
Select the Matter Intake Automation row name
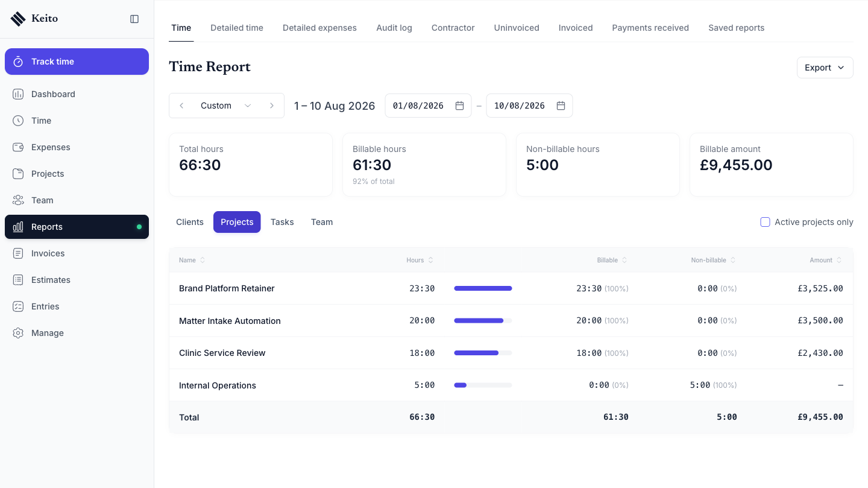(x=230, y=321)
